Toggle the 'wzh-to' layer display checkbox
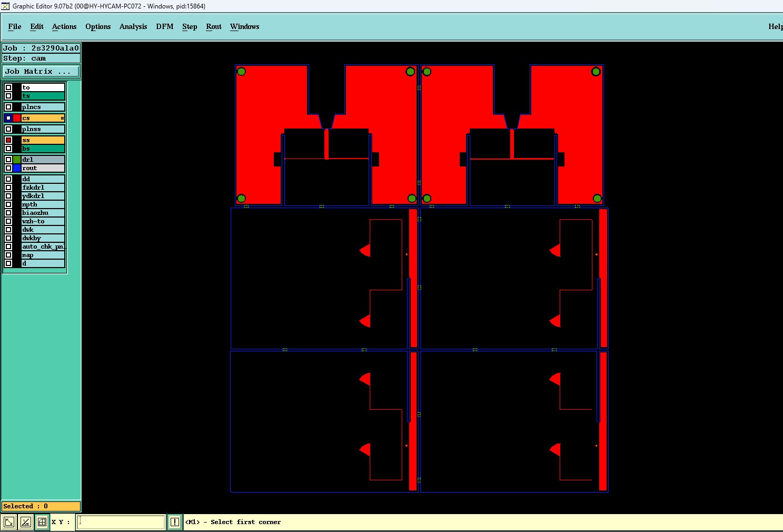This screenshot has width=783, height=532. [8, 221]
